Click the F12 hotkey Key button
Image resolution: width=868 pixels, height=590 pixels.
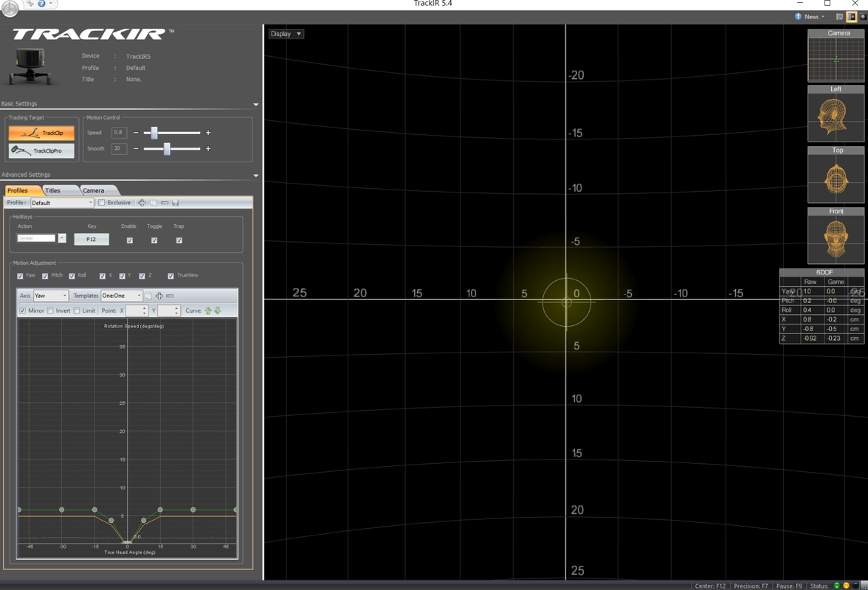pyautogui.click(x=92, y=240)
